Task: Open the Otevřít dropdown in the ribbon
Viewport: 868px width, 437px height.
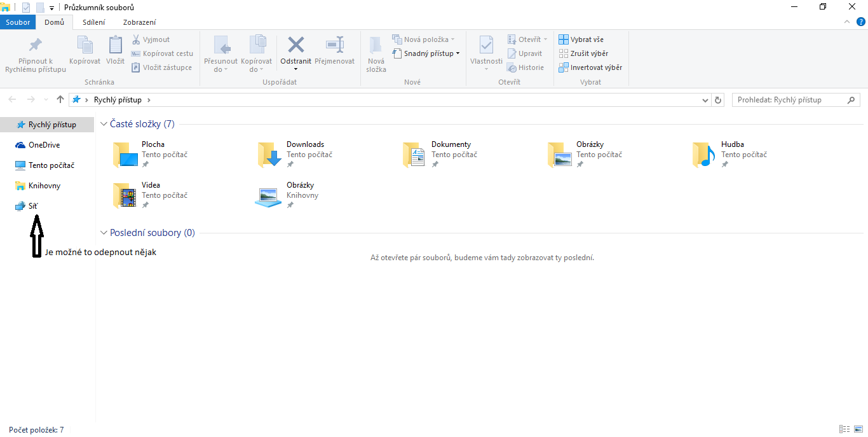Action: click(527, 39)
